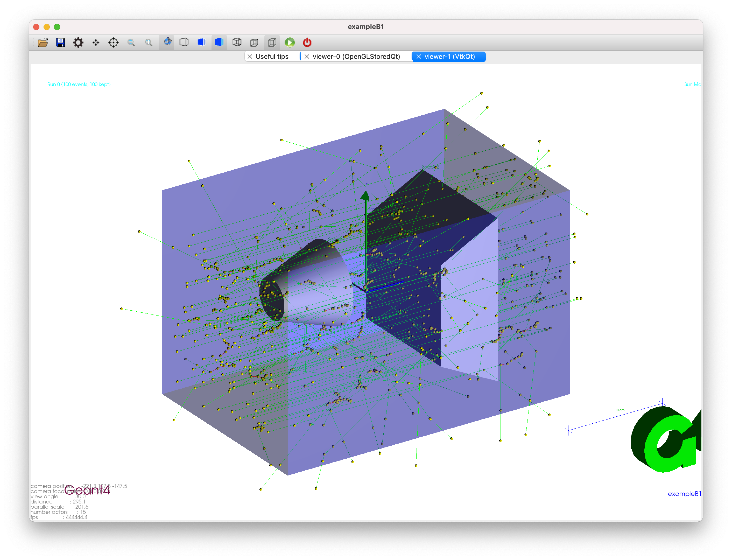Exit application with red power icon

click(x=307, y=43)
